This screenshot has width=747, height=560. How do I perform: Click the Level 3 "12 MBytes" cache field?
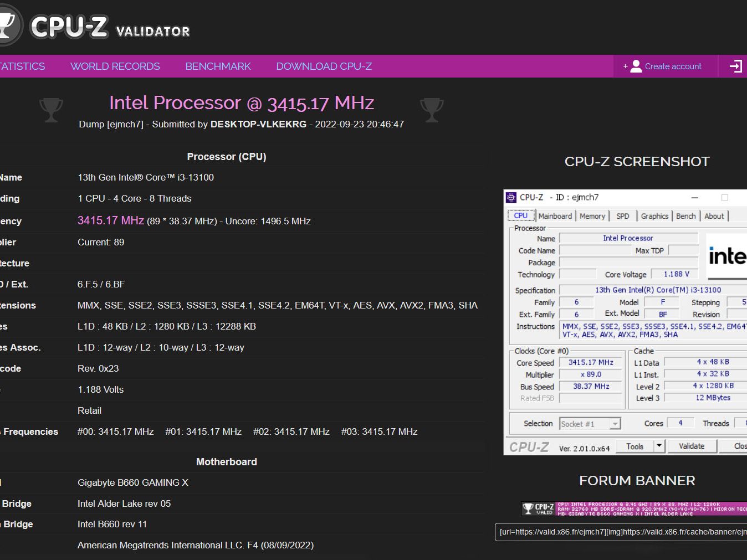[x=706, y=398]
